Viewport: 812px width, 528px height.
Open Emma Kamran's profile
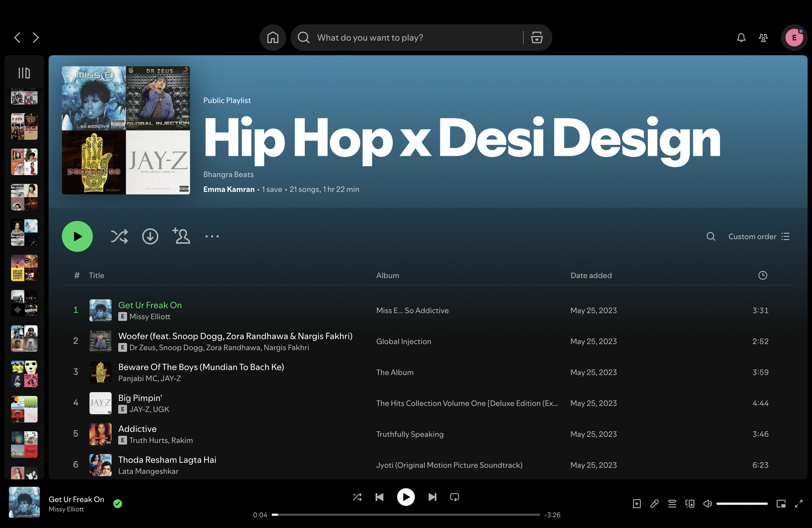229,189
